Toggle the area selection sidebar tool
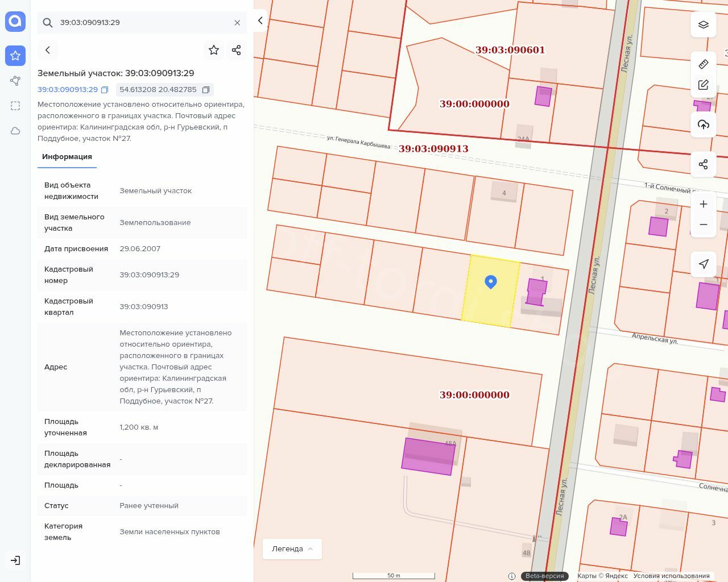This screenshot has width=728, height=582. 15,106
